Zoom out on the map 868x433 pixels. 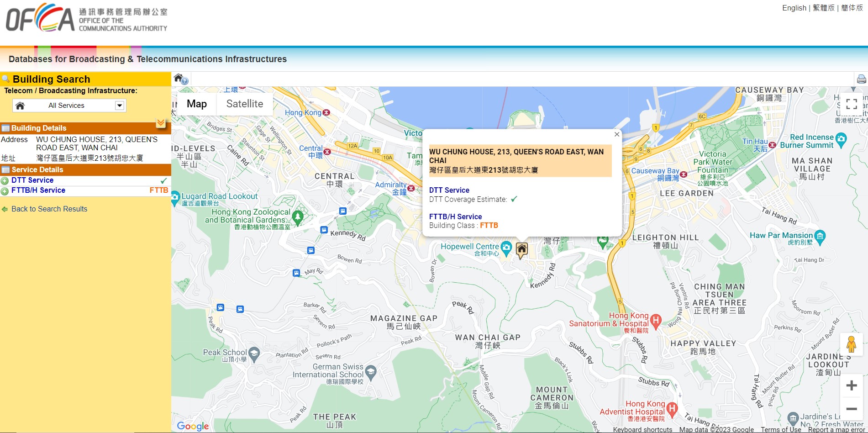click(851, 409)
